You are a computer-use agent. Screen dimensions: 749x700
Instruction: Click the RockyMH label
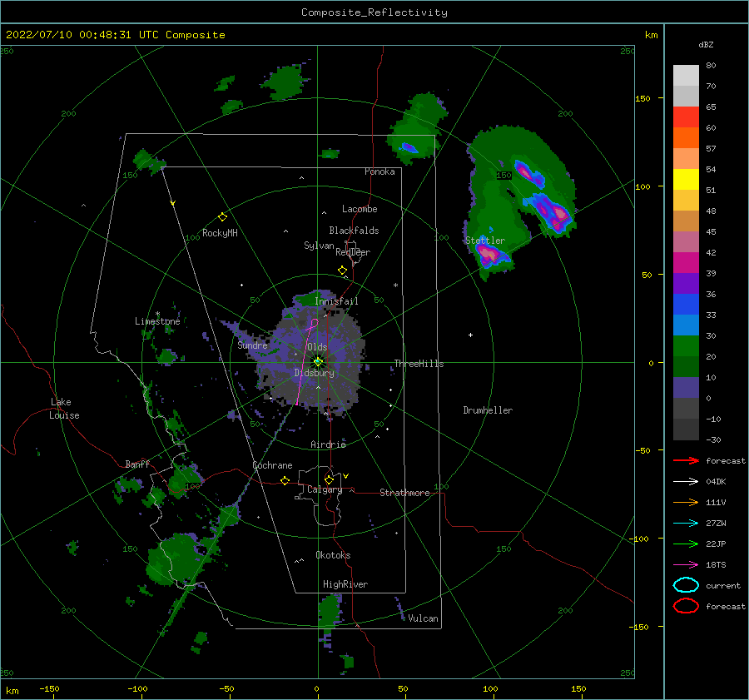click(220, 233)
